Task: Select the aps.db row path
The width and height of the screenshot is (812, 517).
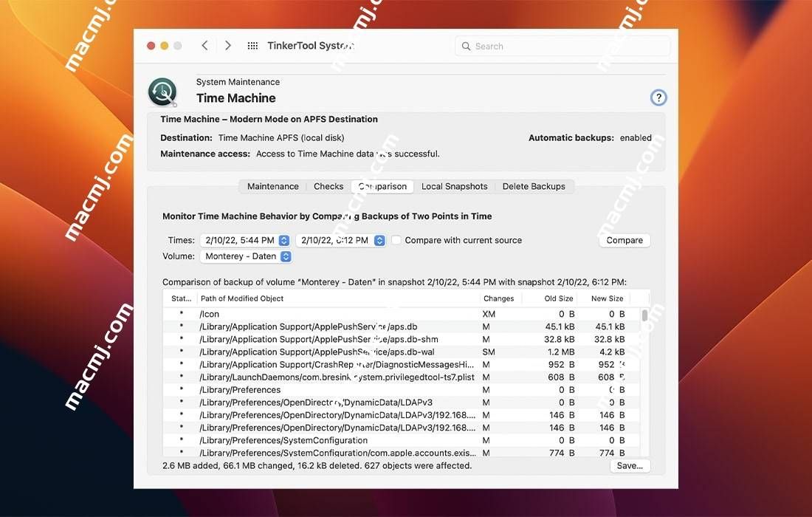Action: (308, 327)
